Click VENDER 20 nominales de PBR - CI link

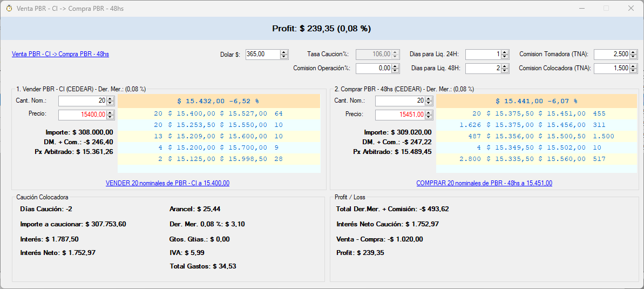(167, 183)
